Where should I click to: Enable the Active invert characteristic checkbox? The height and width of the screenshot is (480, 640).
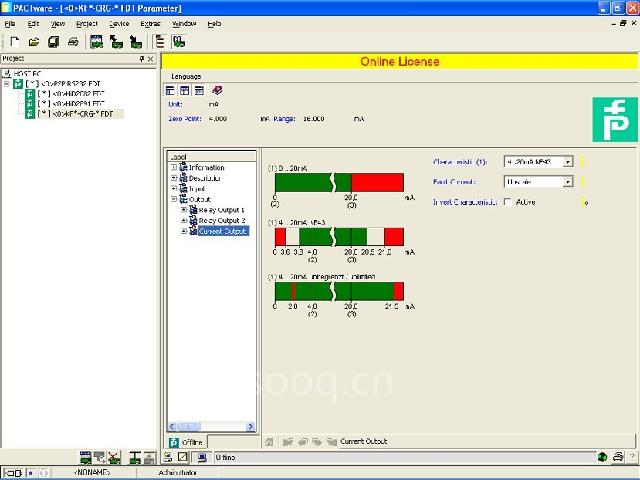(508, 202)
